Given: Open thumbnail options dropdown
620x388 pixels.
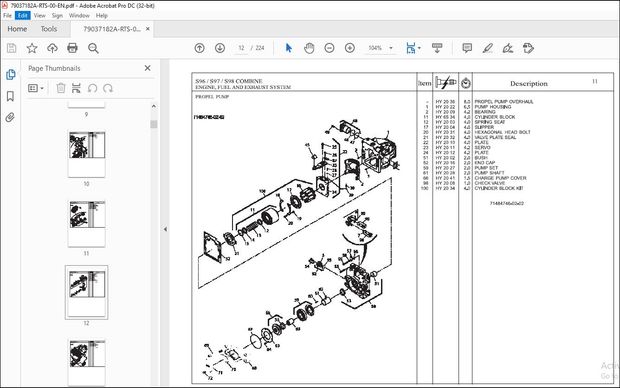Looking at the screenshot, I should tap(36, 88).
